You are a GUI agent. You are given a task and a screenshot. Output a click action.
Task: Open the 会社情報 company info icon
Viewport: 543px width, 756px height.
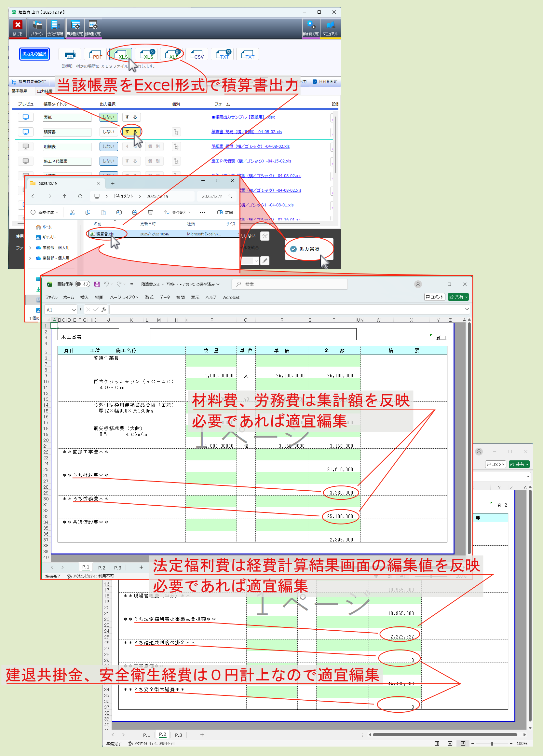click(55, 28)
